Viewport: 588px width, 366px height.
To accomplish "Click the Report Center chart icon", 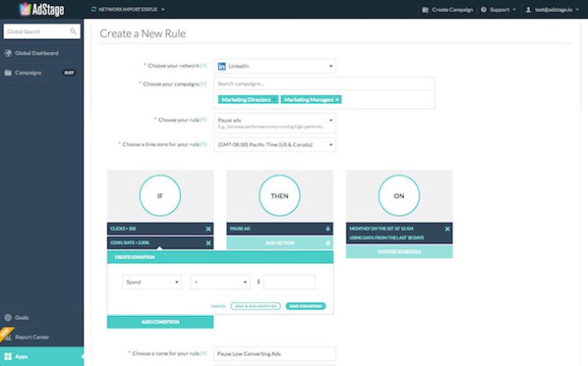I will point(8,337).
